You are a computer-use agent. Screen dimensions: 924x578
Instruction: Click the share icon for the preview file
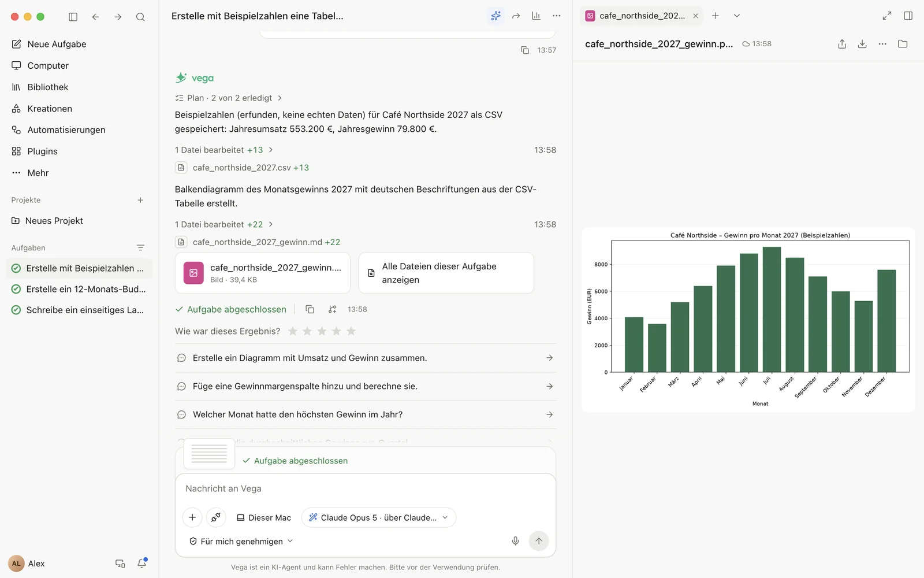pos(842,44)
